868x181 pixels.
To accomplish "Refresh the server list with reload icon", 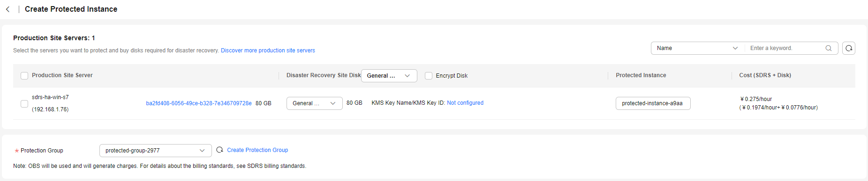I will pyautogui.click(x=849, y=48).
